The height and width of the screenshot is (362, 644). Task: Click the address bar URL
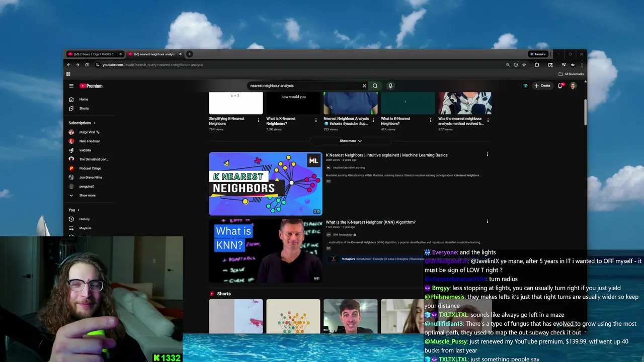153,65
